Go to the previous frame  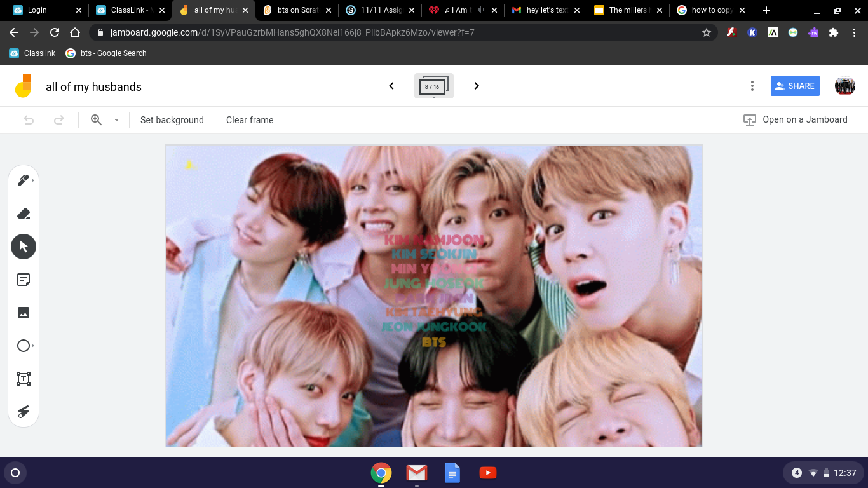391,86
